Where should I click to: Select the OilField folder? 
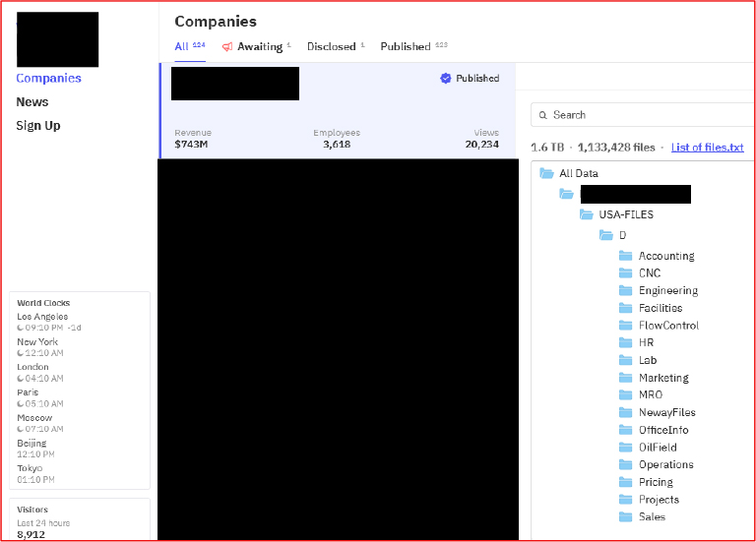point(658,448)
